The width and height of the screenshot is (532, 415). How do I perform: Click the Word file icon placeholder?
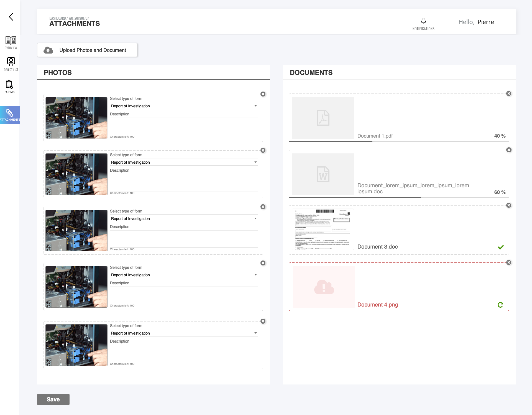(x=323, y=174)
